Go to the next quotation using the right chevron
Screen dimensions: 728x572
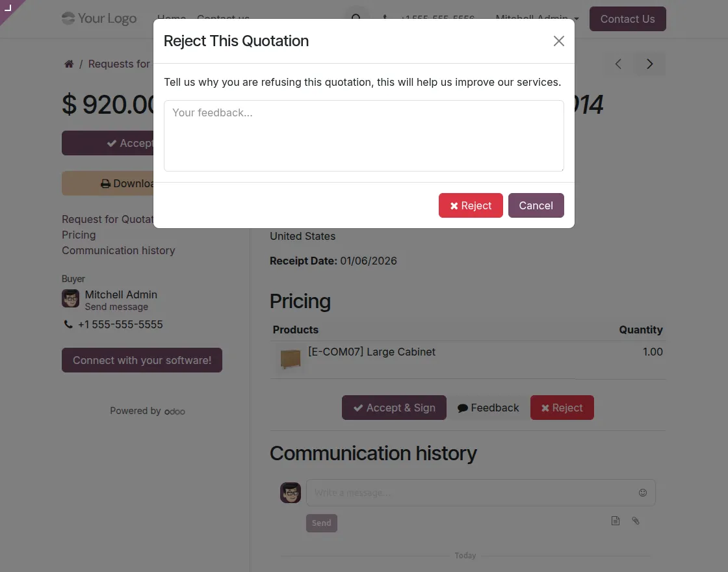pos(649,64)
